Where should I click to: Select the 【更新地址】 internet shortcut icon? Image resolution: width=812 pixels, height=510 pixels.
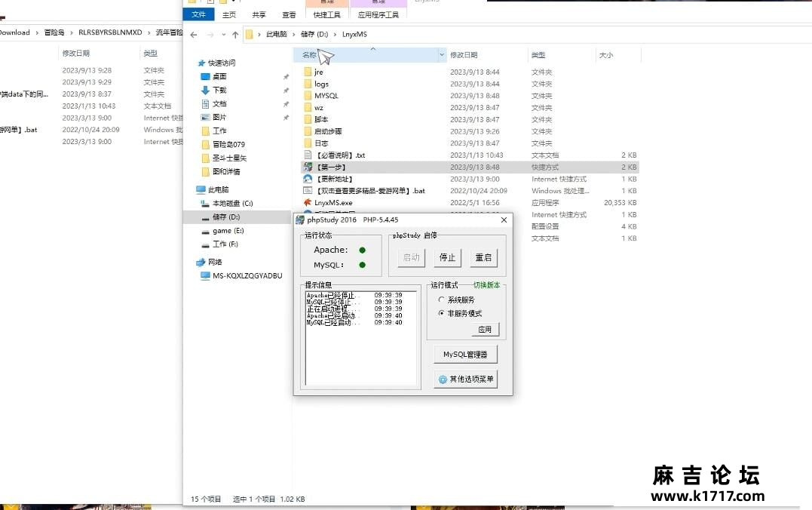308,179
